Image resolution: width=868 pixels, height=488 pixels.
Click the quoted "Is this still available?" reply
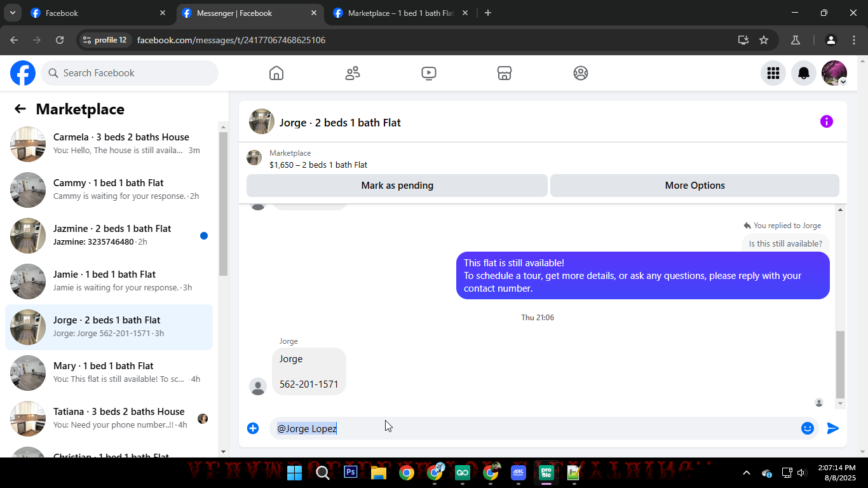[785, 243]
